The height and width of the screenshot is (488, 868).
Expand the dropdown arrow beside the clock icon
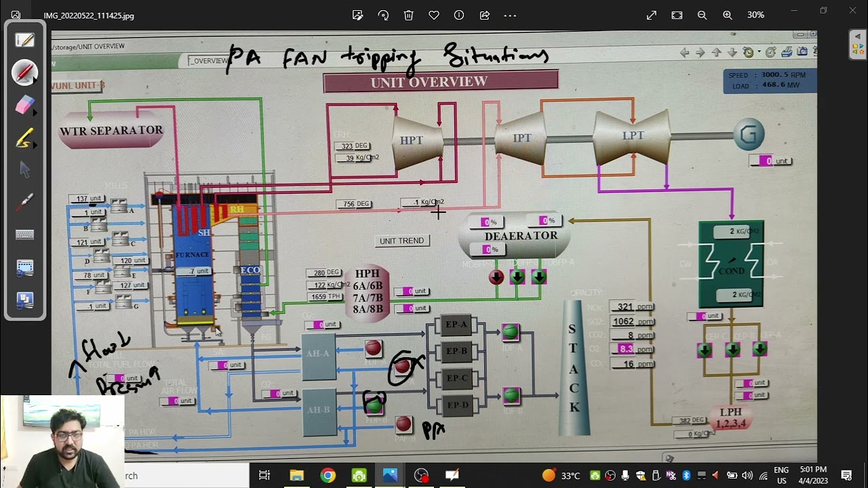759,52
